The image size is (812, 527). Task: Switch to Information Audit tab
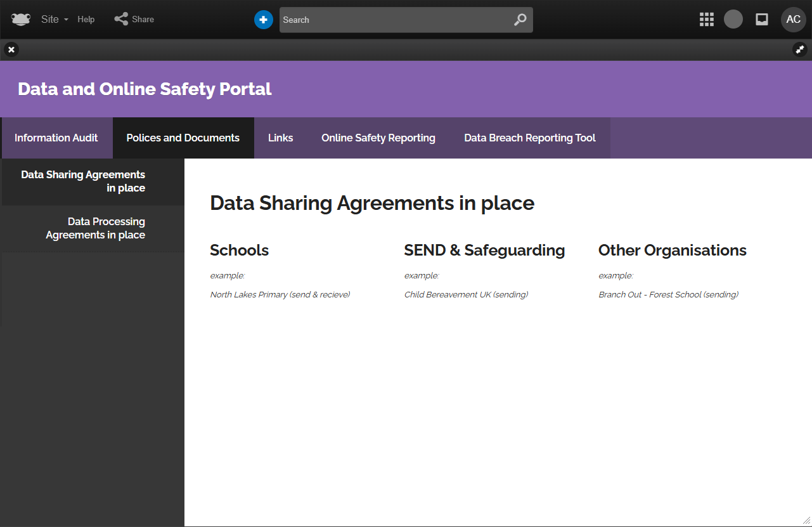point(56,138)
